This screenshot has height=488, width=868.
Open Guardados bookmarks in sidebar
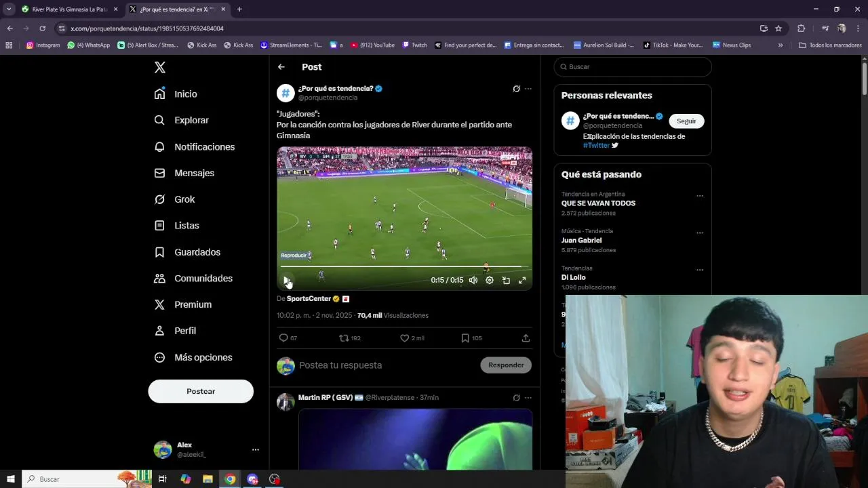188,252
